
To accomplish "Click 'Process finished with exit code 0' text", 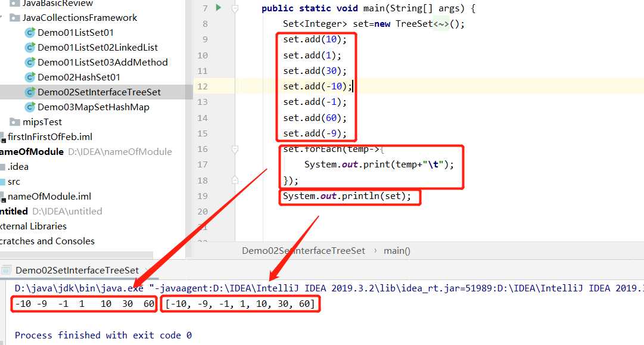I will click(x=103, y=335).
